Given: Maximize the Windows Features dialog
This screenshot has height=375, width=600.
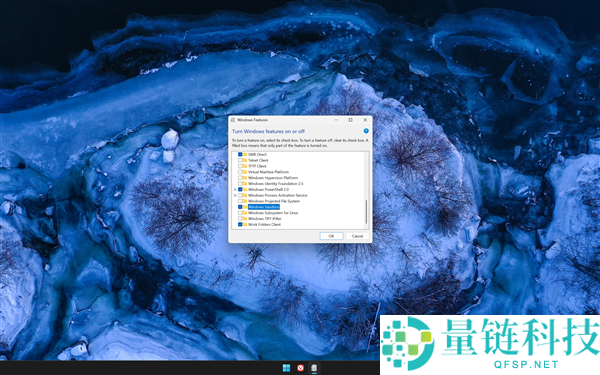Looking at the screenshot, I should (350, 120).
